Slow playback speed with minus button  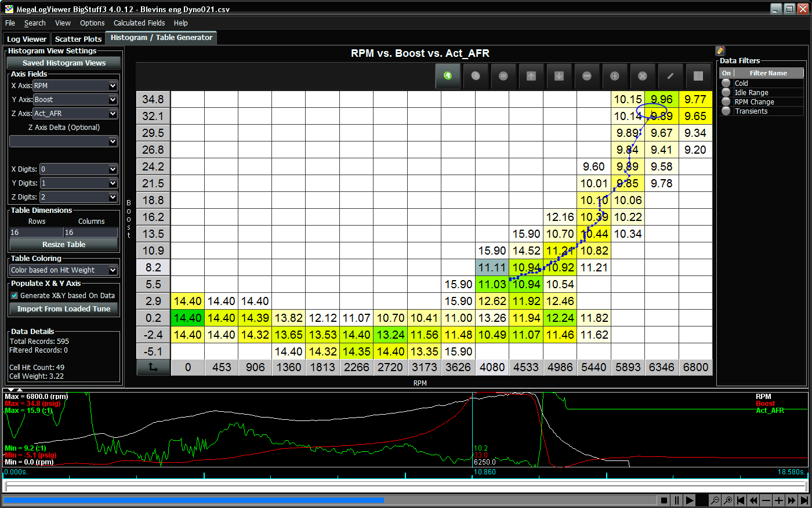click(x=766, y=500)
